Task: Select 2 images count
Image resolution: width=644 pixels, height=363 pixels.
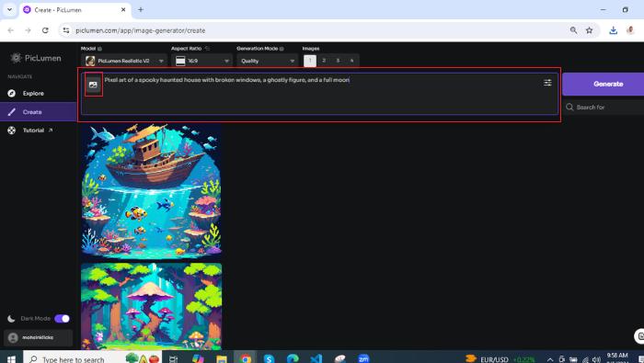Action: click(324, 61)
